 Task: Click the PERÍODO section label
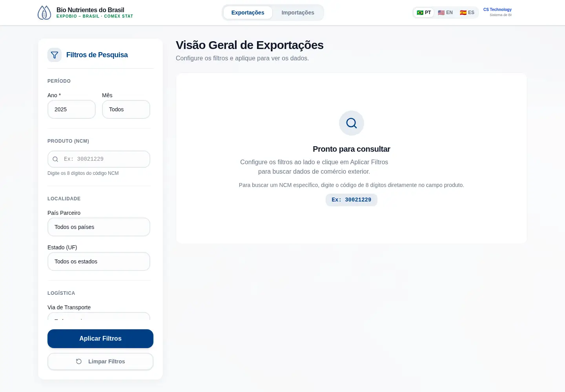pyautogui.click(x=59, y=81)
